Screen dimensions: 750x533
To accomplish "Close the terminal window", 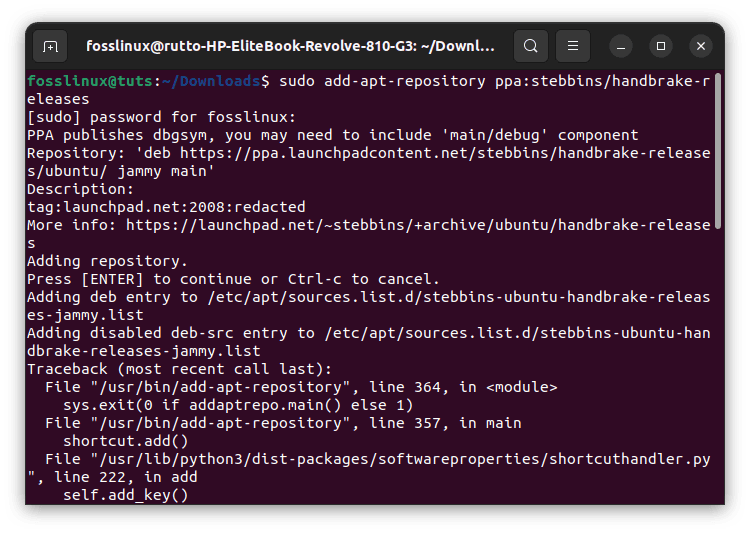I will [x=701, y=46].
